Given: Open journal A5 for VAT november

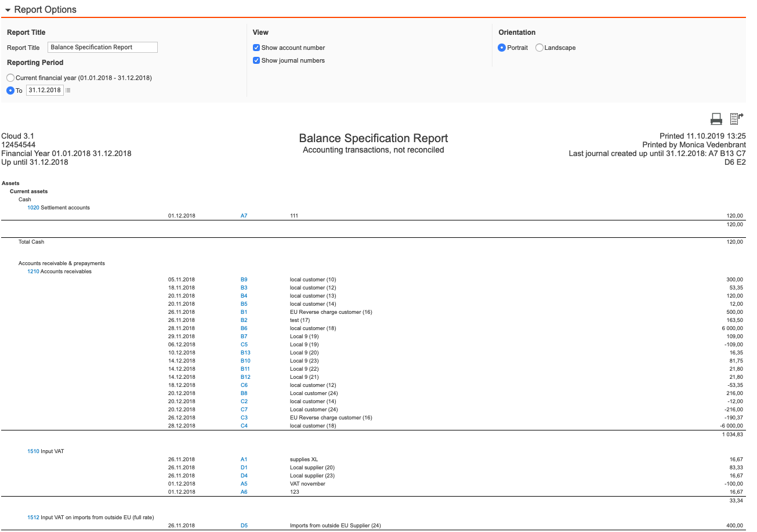Looking at the screenshot, I should tap(244, 483).
